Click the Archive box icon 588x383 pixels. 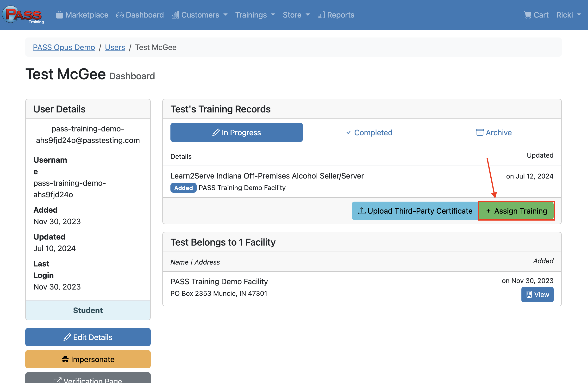(x=480, y=133)
